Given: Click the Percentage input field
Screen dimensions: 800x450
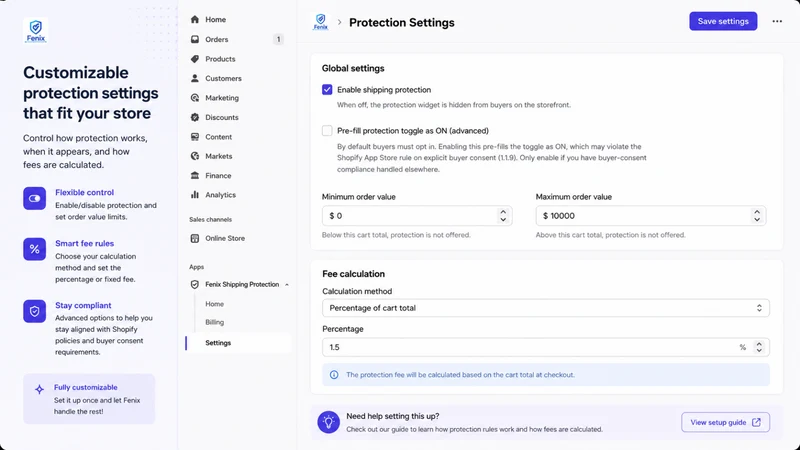Looking at the screenshot, I should pos(545,347).
